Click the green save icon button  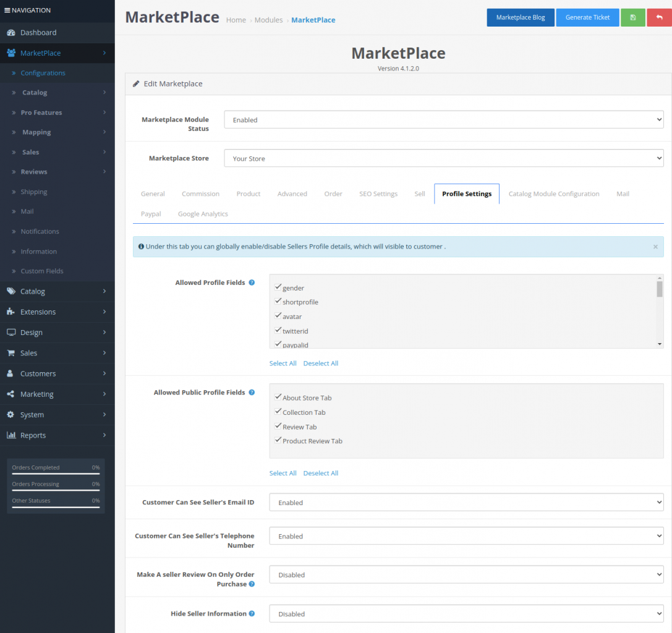pyautogui.click(x=632, y=17)
